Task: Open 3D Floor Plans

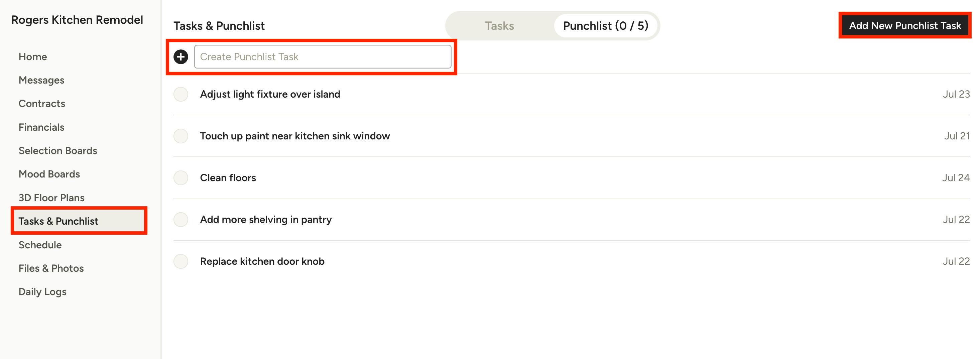Action: 51,198
